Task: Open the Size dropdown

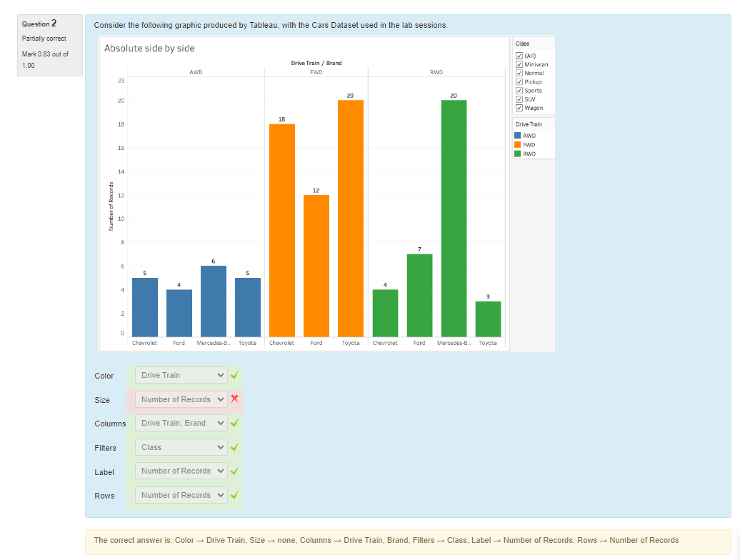Action: (x=181, y=399)
